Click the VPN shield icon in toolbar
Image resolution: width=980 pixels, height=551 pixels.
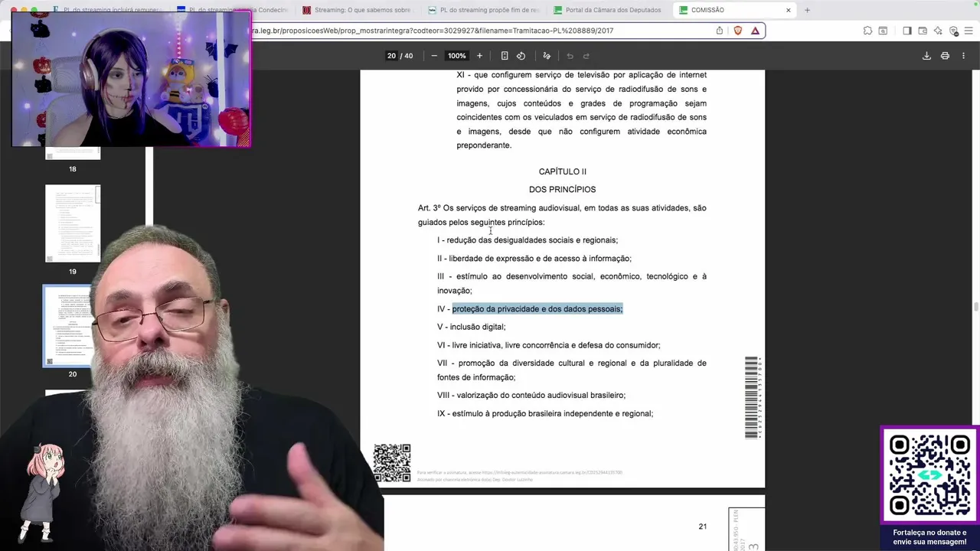coord(953,31)
